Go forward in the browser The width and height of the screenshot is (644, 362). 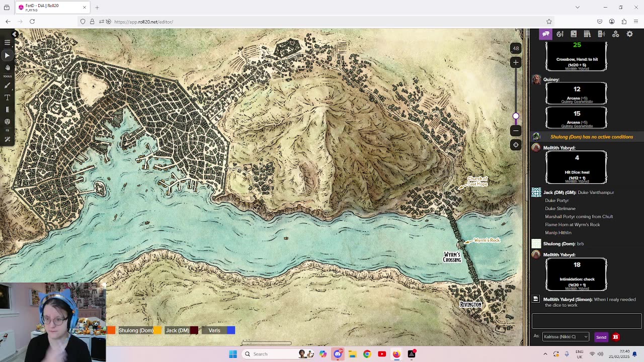pos(20,22)
